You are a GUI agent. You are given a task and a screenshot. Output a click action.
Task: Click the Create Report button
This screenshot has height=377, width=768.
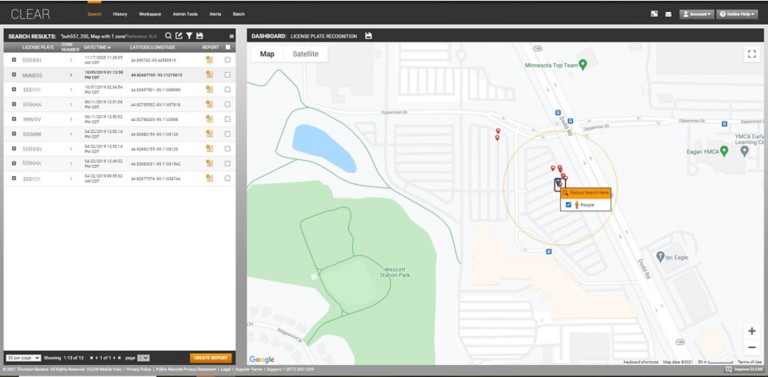coord(211,358)
